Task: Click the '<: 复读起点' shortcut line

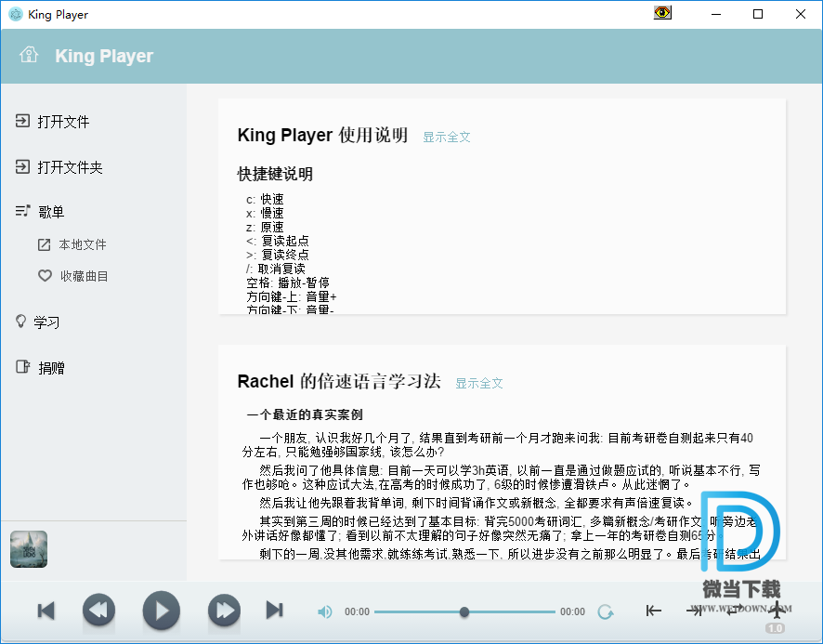Action: [277, 241]
